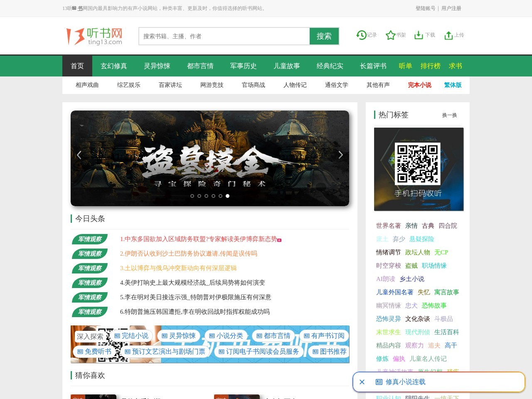Screen dimensions: 532x399
Task: Open the 儿童外国名著 hot tag
Action: coord(395,292)
